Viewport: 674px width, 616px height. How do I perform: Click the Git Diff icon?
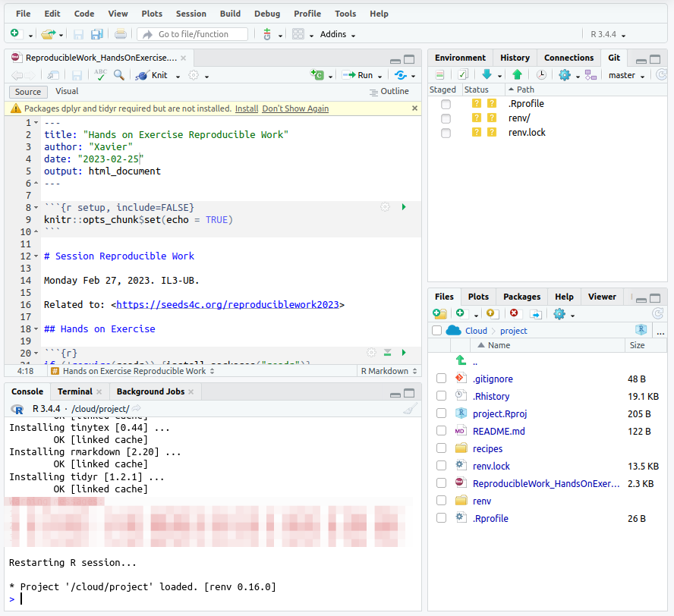439,75
